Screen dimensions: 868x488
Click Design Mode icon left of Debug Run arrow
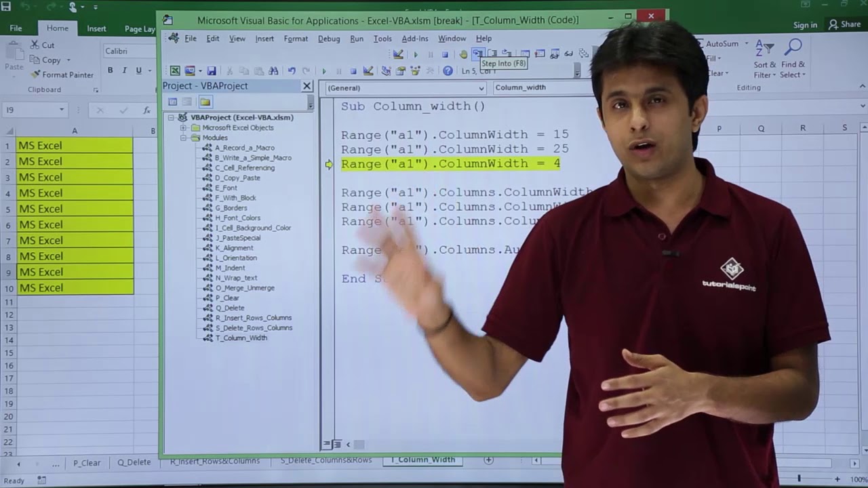(398, 54)
